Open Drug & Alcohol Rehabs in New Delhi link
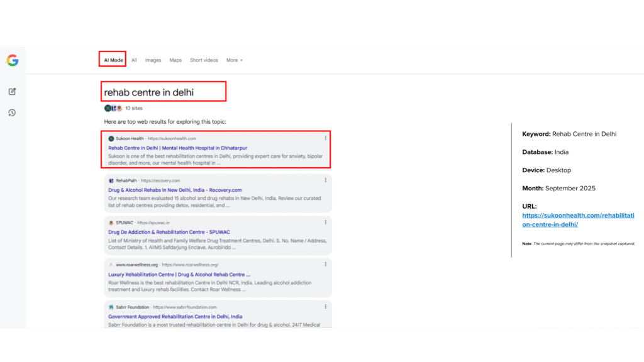Image resolution: width=644 pixels, height=362 pixels. (175, 190)
